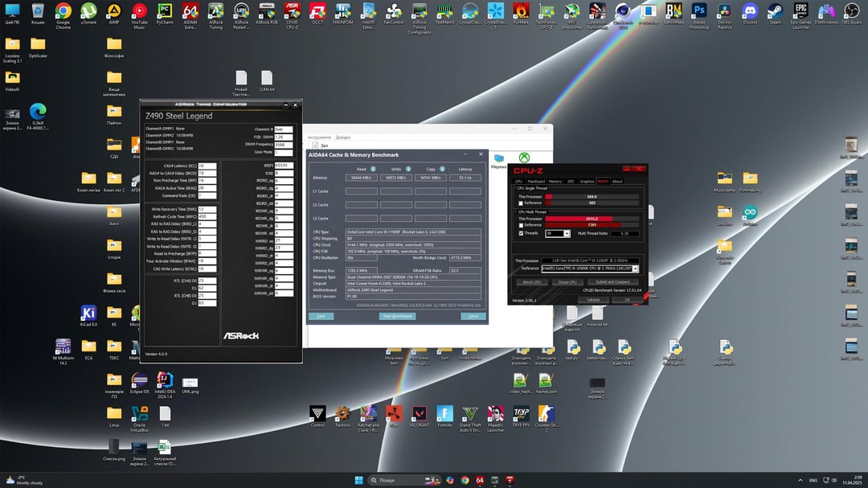Launch the OBS Studio shortcut
The height and width of the screenshot is (488, 868).
(x=852, y=14)
